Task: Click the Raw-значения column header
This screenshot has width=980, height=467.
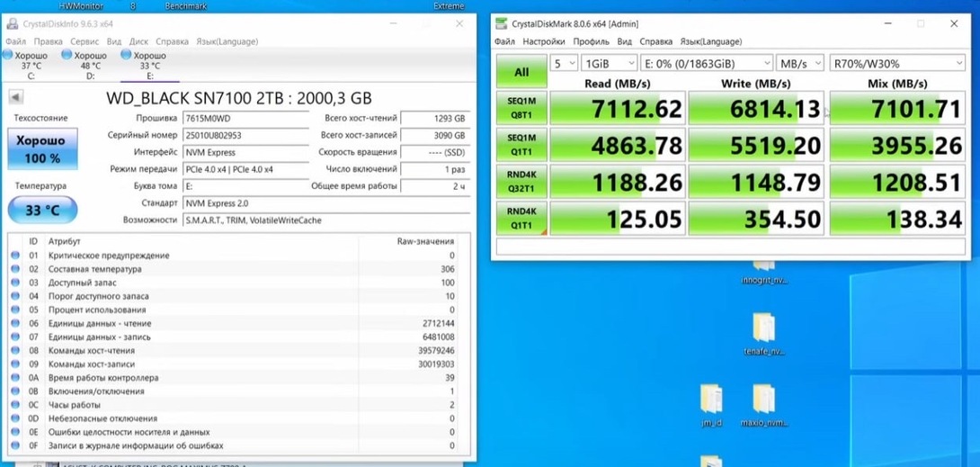Action: pos(425,241)
